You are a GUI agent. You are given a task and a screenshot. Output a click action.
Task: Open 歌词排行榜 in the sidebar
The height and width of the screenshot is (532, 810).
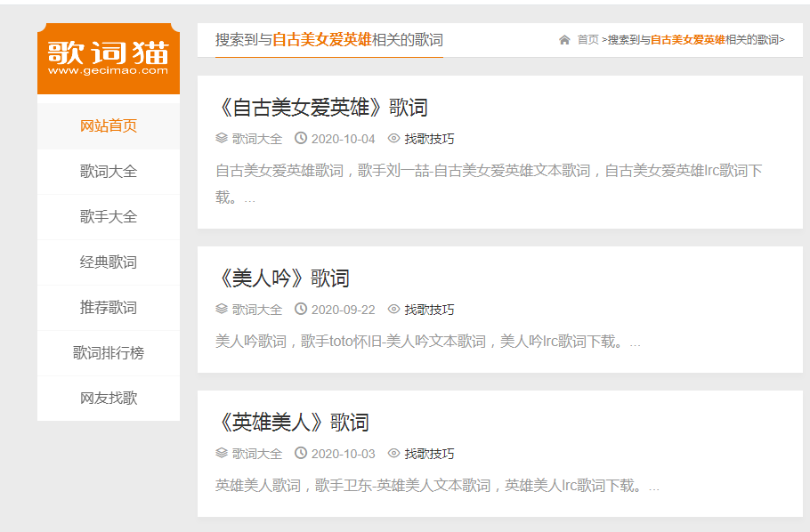tap(109, 353)
